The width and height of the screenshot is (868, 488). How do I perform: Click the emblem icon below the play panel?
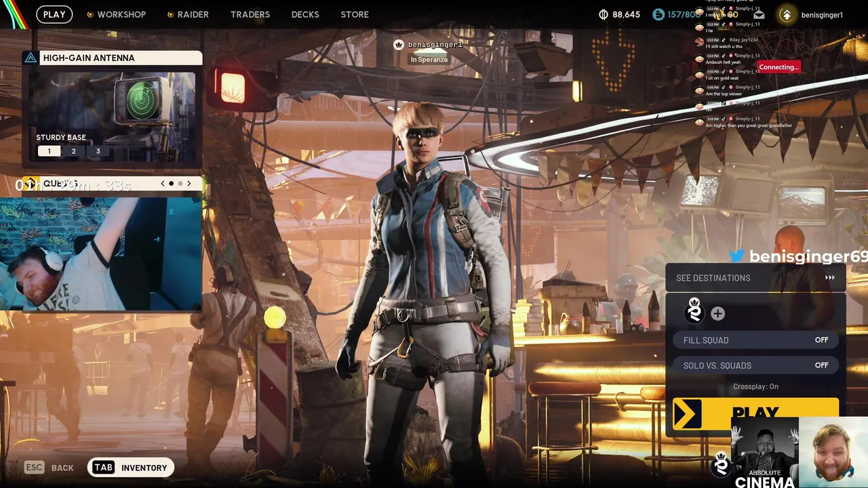click(721, 466)
